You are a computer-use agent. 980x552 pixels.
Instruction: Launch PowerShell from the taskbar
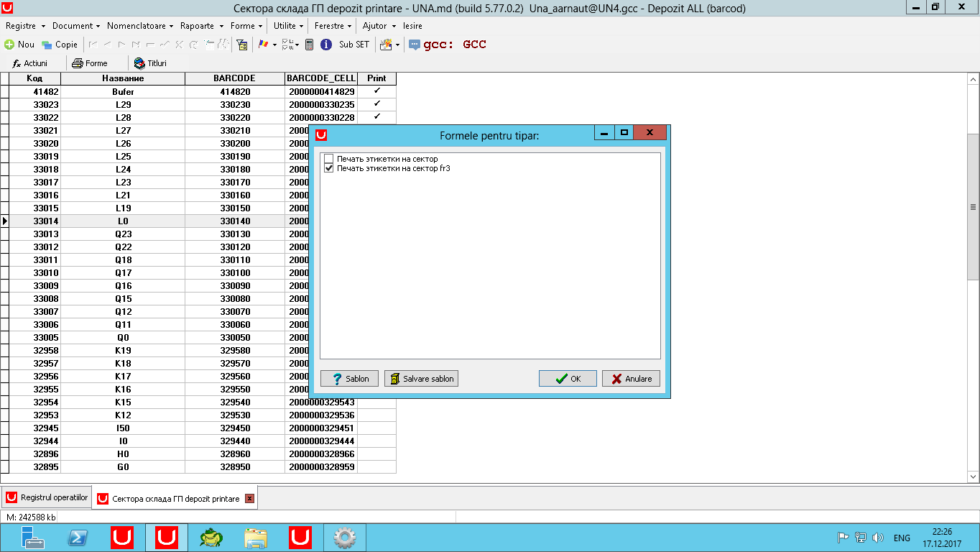click(x=78, y=538)
